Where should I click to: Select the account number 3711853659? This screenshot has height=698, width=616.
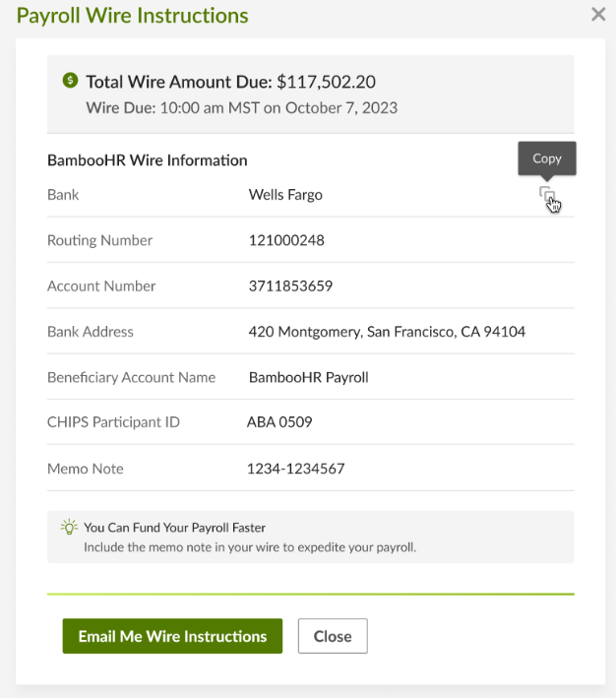point(290,286)
